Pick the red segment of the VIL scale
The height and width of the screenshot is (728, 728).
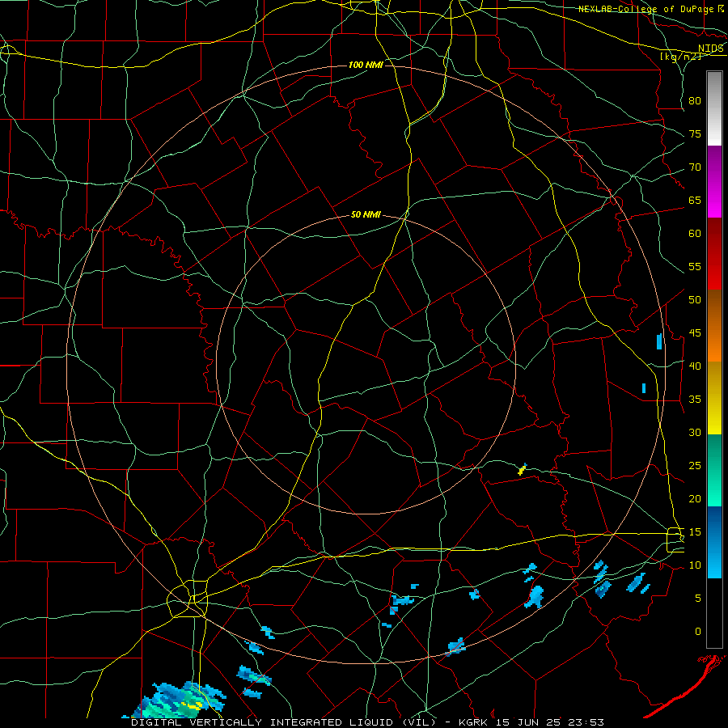click(714, 253)
